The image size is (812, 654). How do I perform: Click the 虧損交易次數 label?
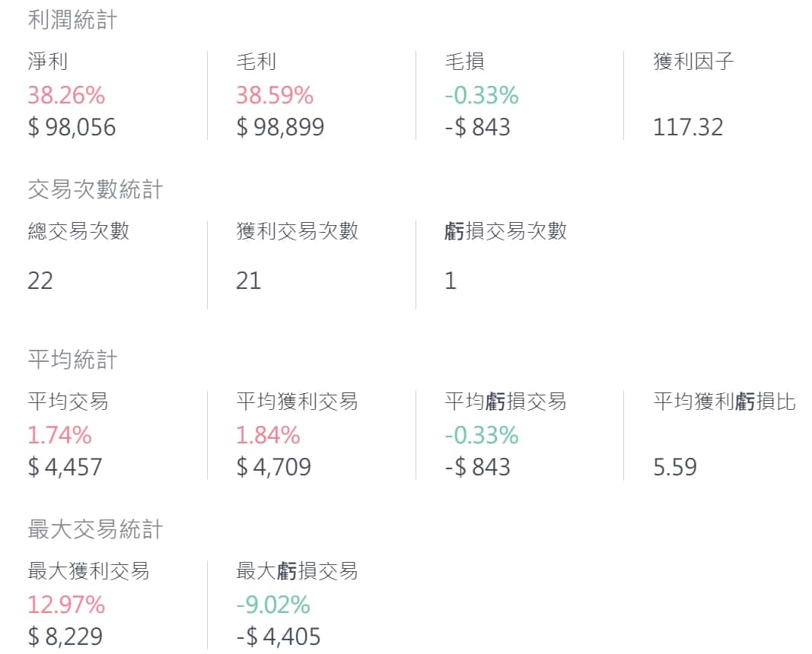[x=505, y=231]
